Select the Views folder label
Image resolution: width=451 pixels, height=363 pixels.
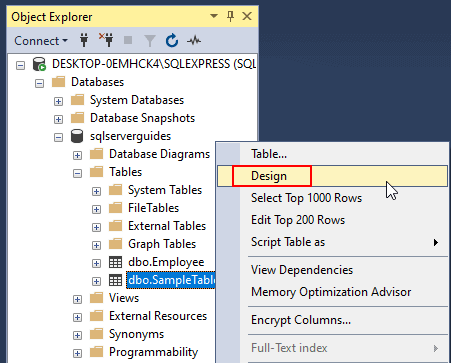point(124,298)
